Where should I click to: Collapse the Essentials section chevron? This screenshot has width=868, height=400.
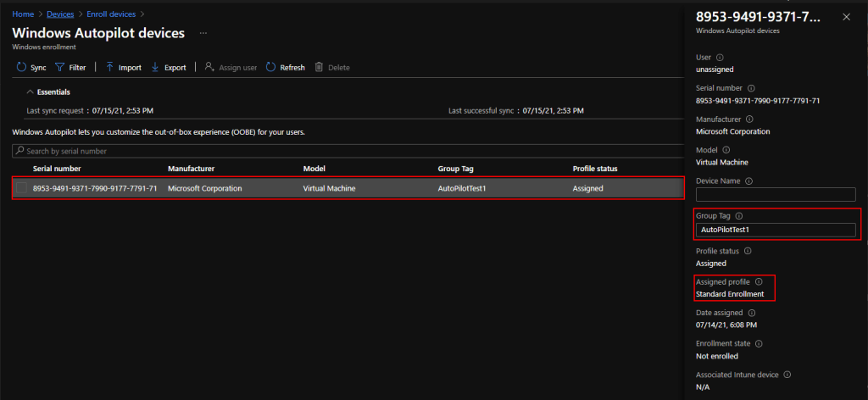(31, 92)
